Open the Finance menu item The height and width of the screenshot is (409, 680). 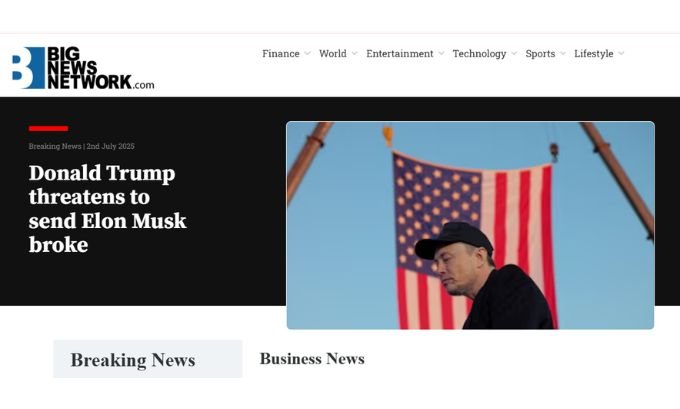[281, 54]
